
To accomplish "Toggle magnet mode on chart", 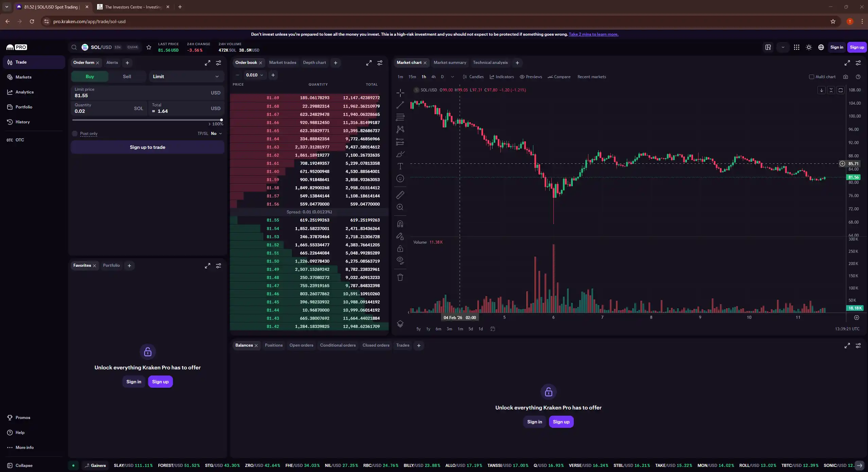I will coord(400,224).
